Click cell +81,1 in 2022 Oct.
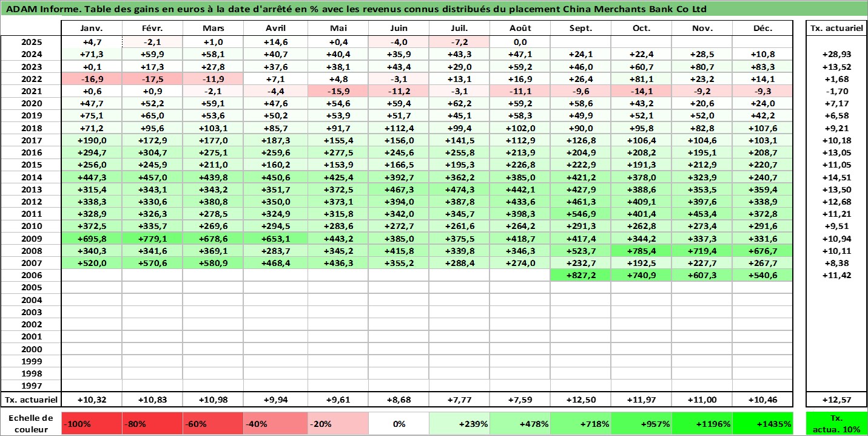The image size is (868, 436). 642,79
